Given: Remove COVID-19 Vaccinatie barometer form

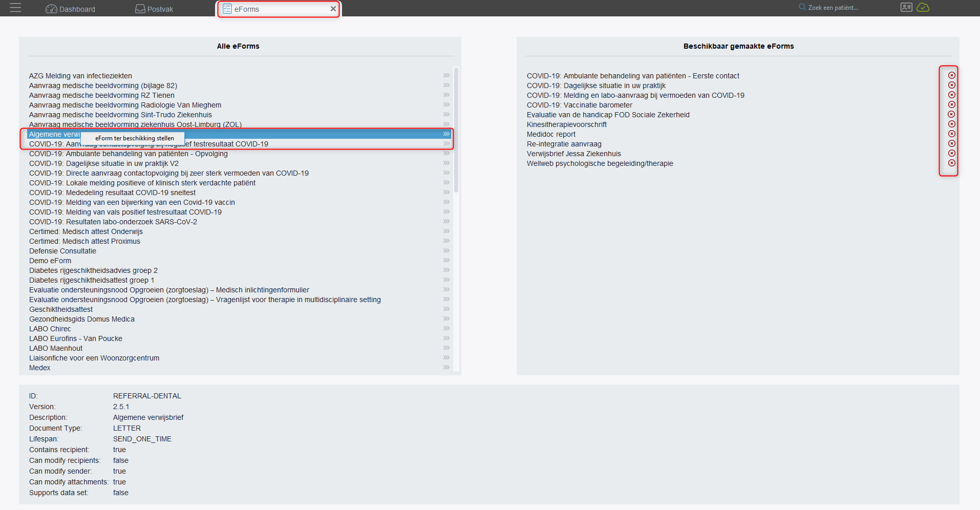Looking at the screenshot, I should point(952,104).
